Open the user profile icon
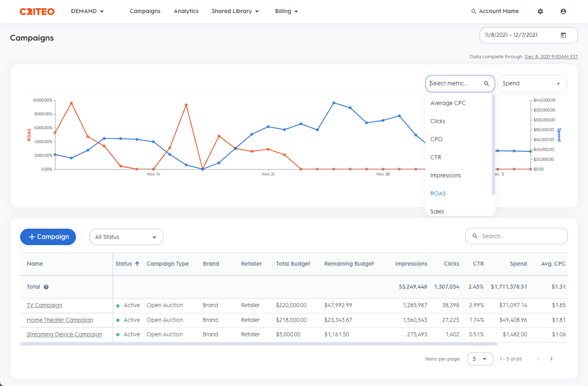 (563, 11)
